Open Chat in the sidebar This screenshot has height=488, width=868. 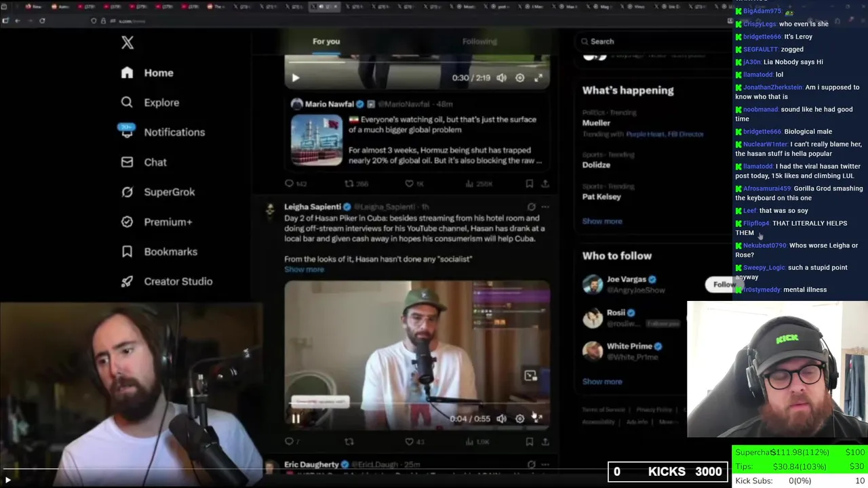coord(144,162)
